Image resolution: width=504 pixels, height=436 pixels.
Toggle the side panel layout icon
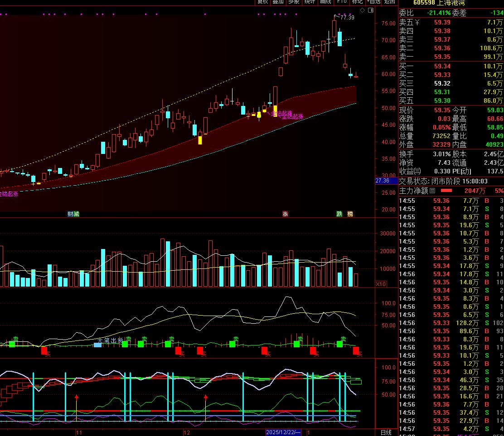click(371, 10)
